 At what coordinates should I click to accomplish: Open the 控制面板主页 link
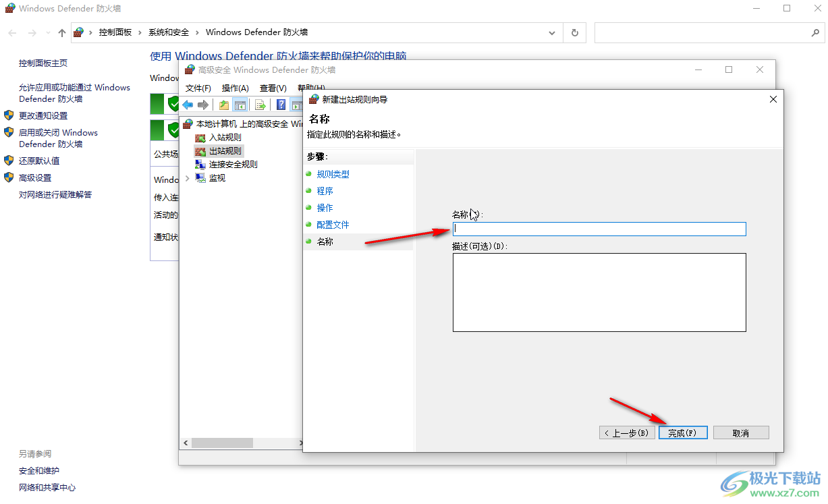(43, 63)
